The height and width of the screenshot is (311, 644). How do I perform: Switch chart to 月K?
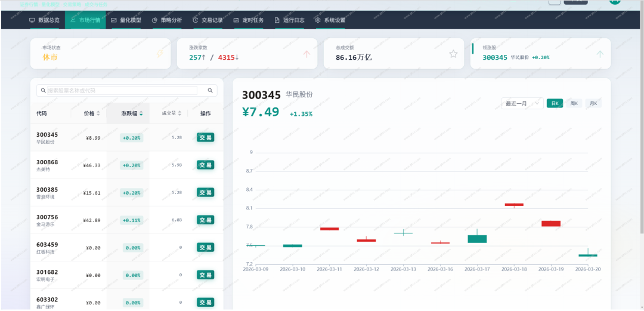tap(593, 103)
